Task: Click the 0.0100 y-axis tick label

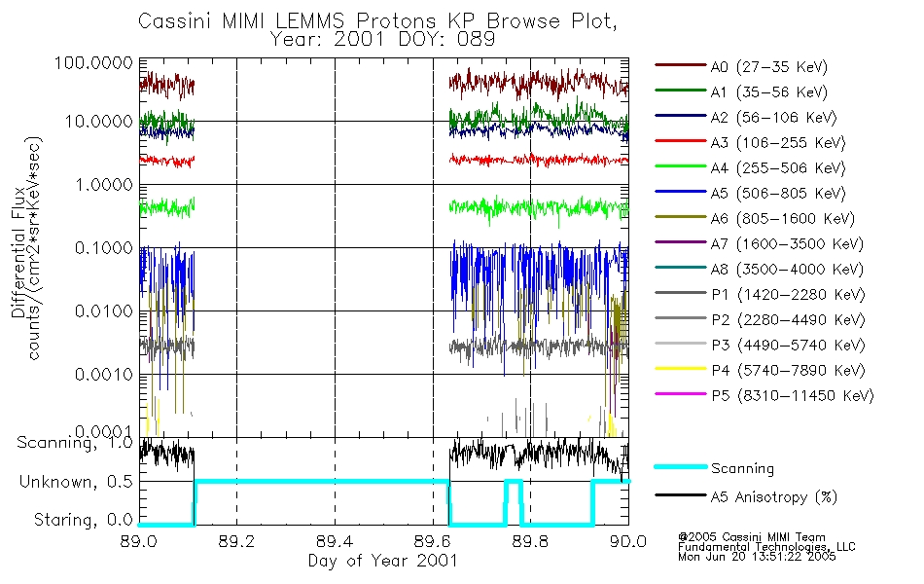Action: click(104, 311)
